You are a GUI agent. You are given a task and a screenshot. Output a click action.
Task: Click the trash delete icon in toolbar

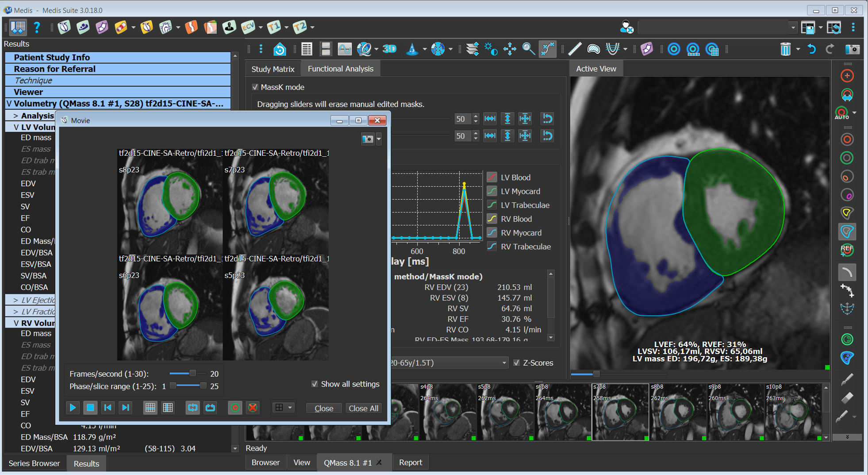(x=785, y=49)
